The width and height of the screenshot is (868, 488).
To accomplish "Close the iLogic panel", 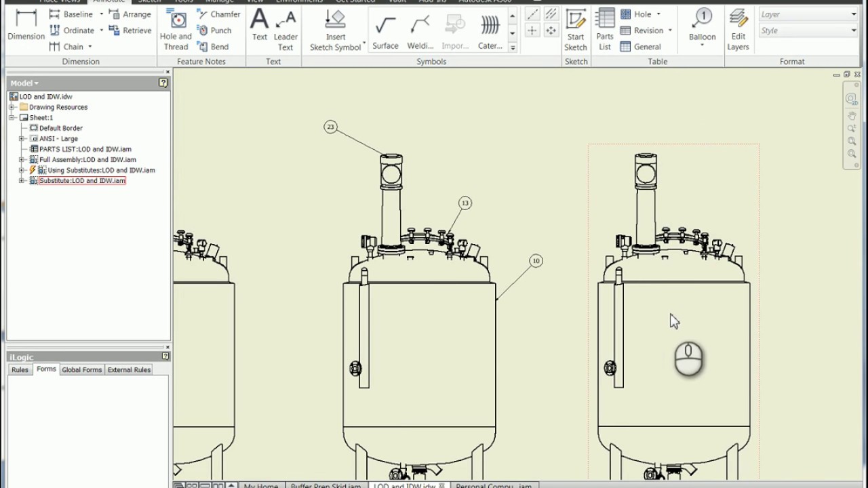I will (x=167, y=348).
